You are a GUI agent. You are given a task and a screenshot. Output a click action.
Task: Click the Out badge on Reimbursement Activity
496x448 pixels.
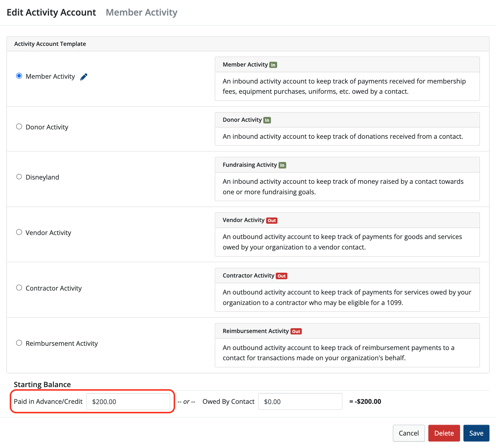[296, 331]
